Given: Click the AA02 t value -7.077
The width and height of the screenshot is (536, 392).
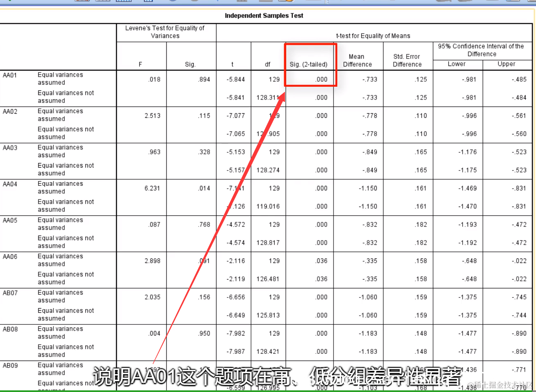Looking at the screenshot, I should [x=236, y=116].
